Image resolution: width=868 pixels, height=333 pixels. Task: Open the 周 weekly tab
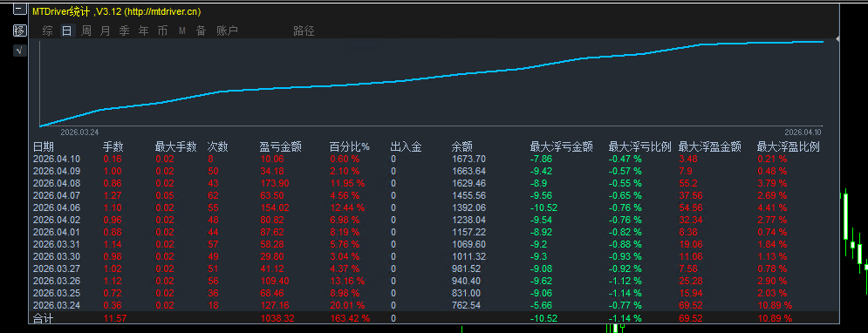tap(85, 31)
